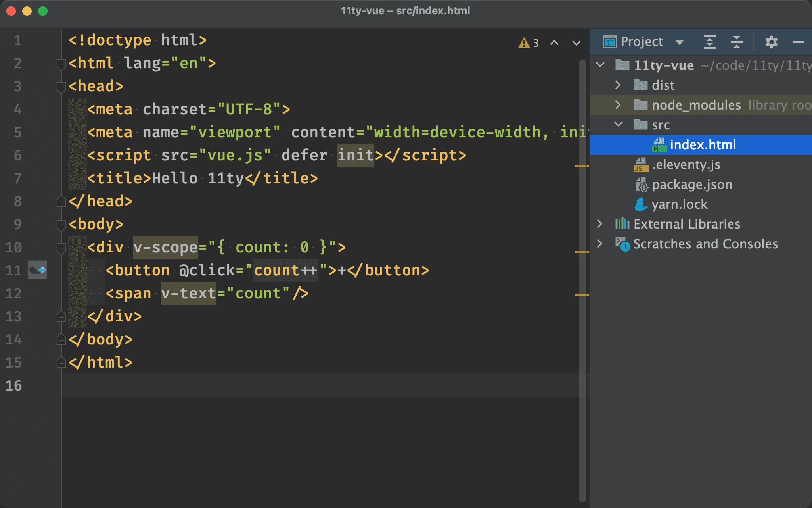This screenshot has width=812, height=508.
Task: Click "vue.js" src value
Action: click(235, 155)
